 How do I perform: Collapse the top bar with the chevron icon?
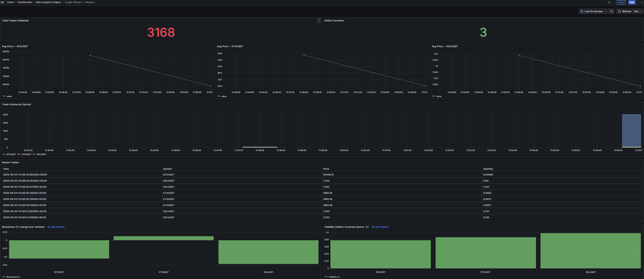(642, 2)
